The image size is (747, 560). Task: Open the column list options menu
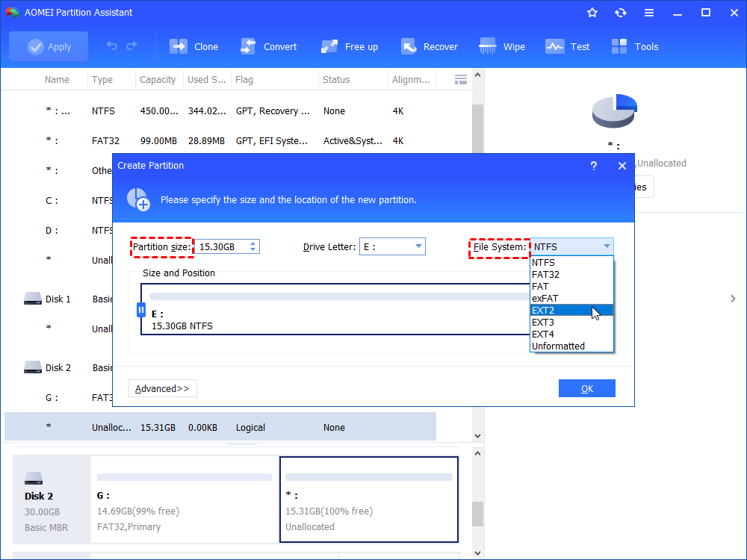tap(461, 78)
